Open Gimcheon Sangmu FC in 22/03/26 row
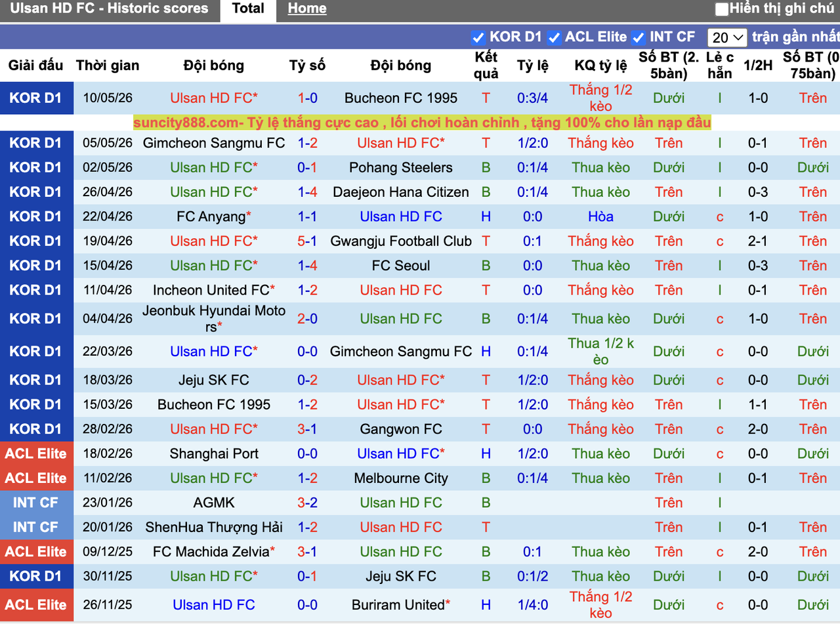840x626 pixels. (401, 352)
